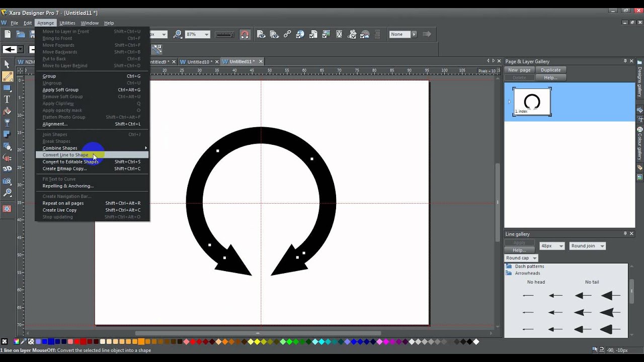Toggle the line width slider control
Image resolution: width=644 pixels, height=362 pixels.
[x=224, y=34]
